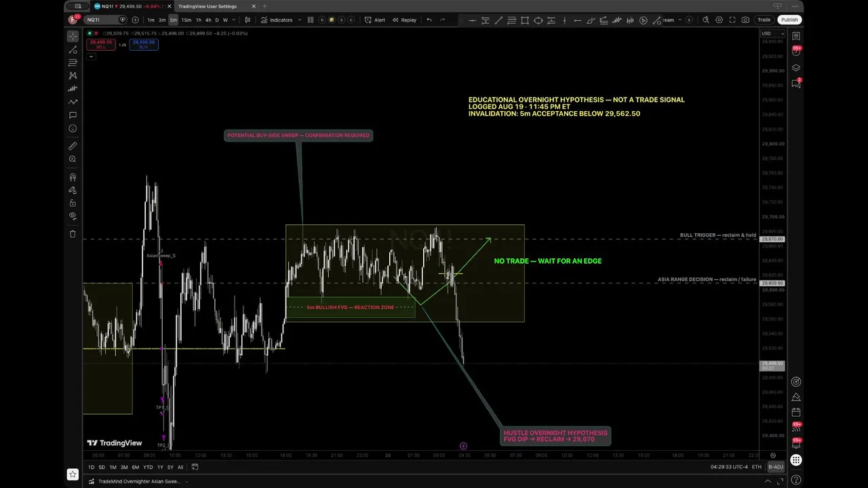This screenshot has height=488, width=868.
Task: Switch to the 3m timeframe
Action: coord(162,20)
